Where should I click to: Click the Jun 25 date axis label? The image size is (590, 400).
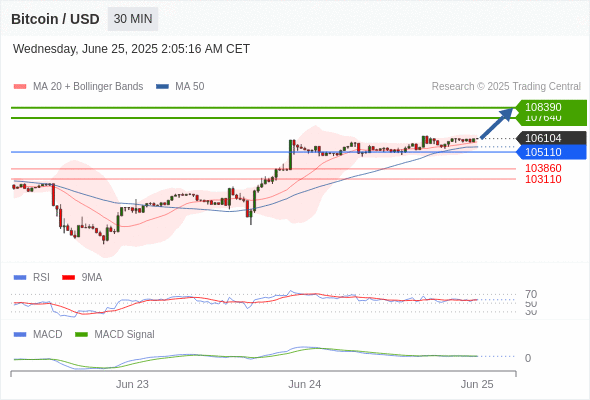tap(477, 384)
